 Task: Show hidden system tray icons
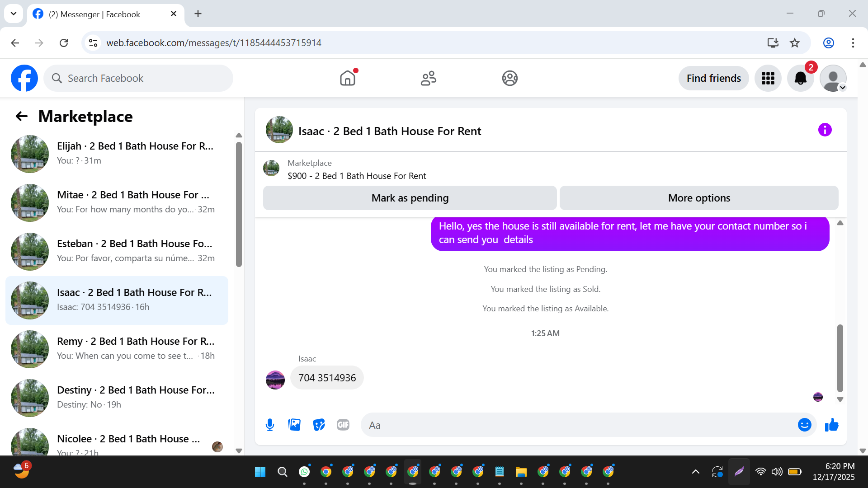click(x=696, y=472)
